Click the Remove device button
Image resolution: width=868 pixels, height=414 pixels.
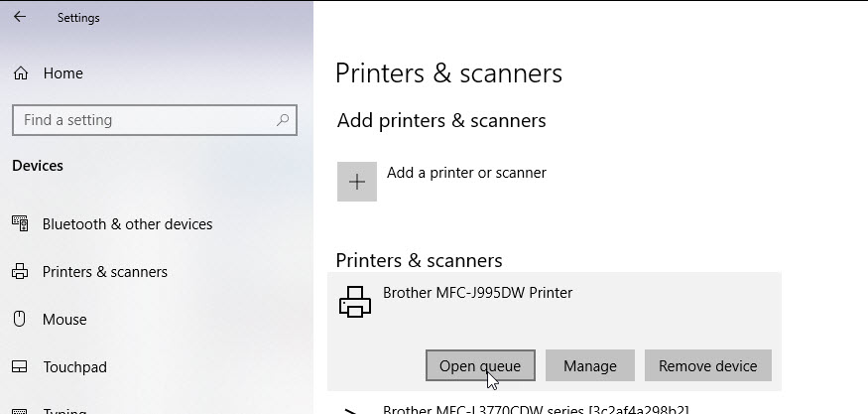[x=707, y=365]
